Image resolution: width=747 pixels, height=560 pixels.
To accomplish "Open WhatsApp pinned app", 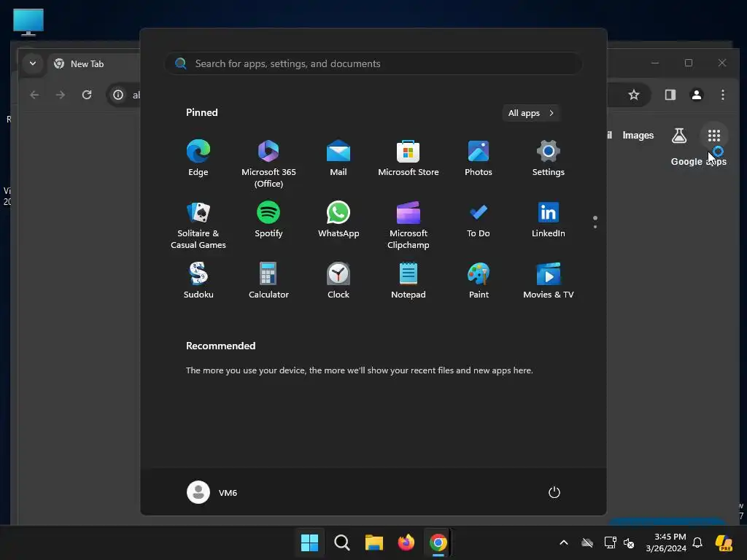I will coord(338,220).
